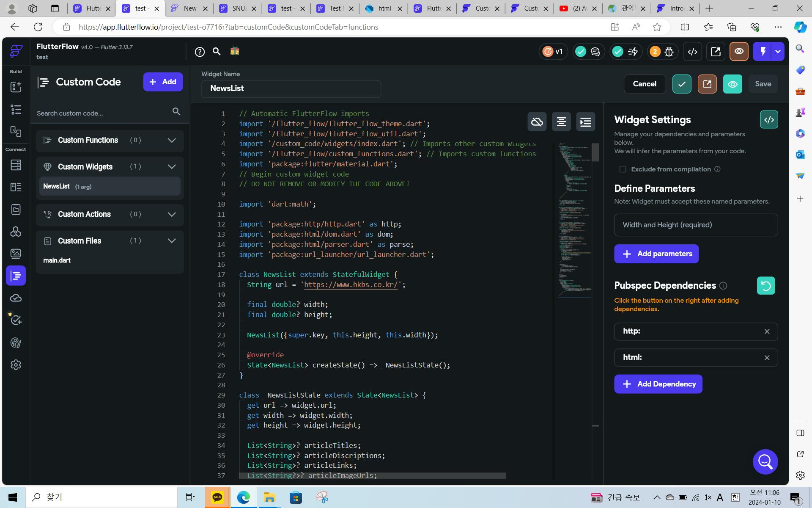Open the run mode dropdown arrow
Image resolution: width=812 pixels, height=508 pixels.
778,52
